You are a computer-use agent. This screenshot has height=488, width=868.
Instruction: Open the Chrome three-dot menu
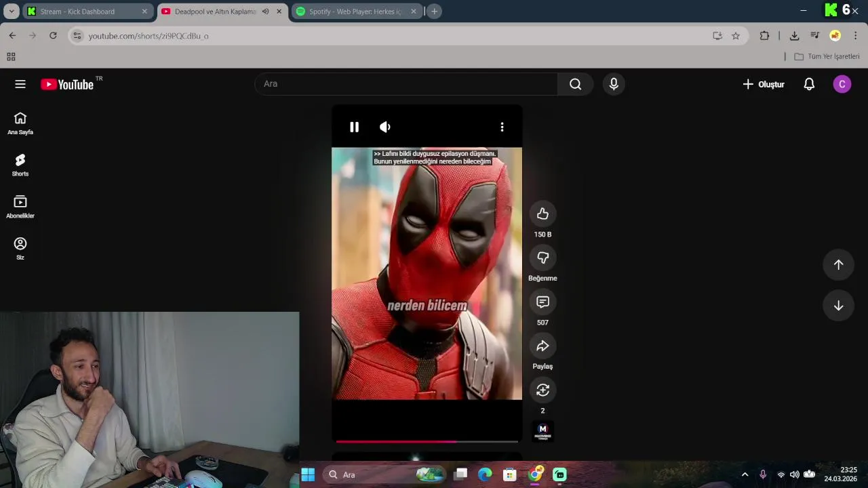[x=856, y=36]
